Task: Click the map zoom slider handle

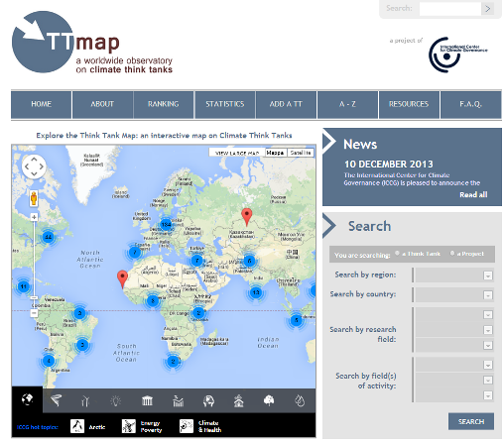Action: point(34,298)
